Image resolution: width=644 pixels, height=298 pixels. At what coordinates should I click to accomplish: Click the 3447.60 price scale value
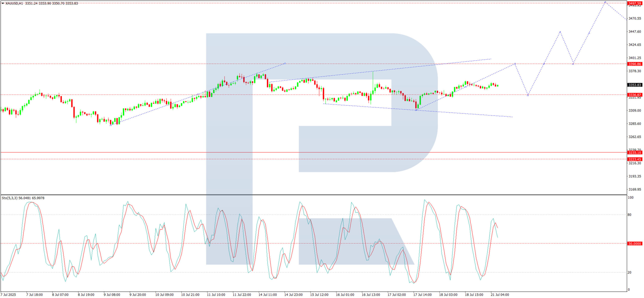pos(634,32)
